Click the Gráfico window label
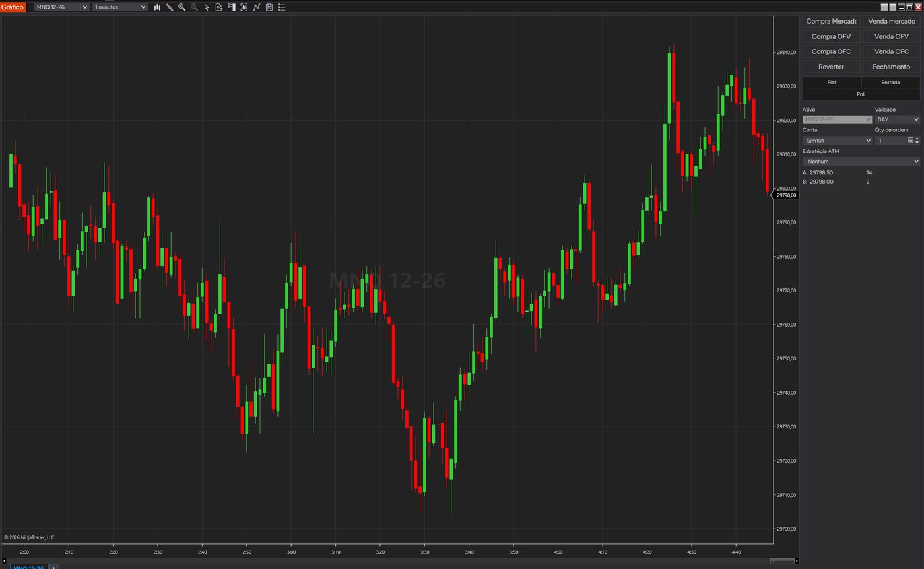The width and height of the screenshot is (924, 569). (13, 7)
